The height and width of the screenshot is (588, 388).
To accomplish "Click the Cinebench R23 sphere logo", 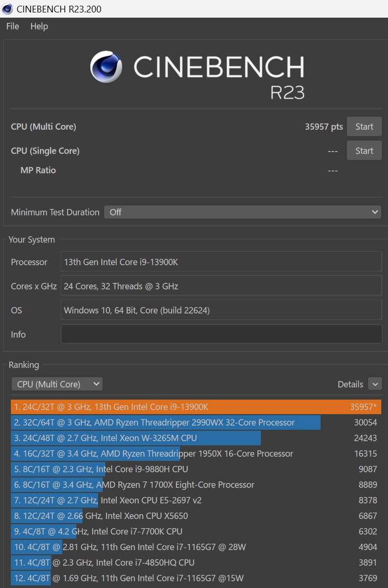I will pyautogui.click(x=106, y=67).
